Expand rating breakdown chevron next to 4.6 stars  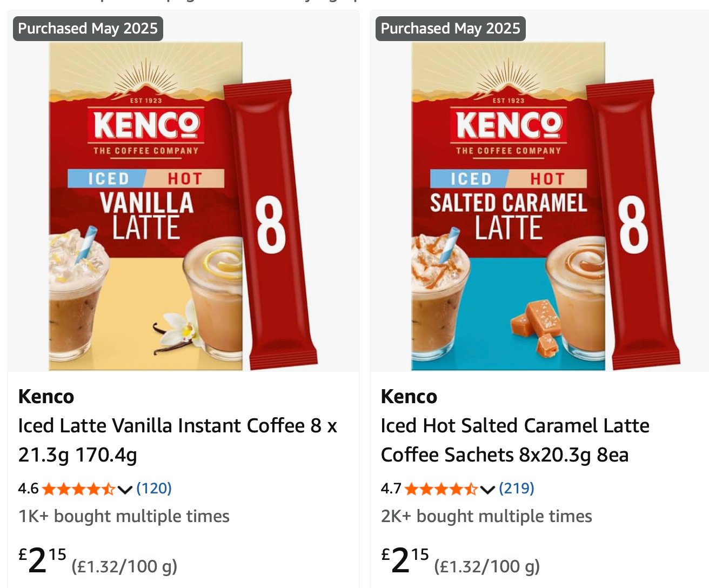(x=125, y=490)
